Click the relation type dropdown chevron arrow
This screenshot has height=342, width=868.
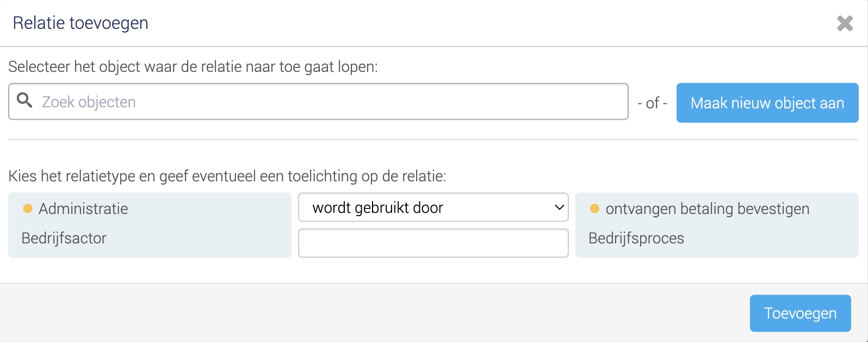click(x=559, y=207)
